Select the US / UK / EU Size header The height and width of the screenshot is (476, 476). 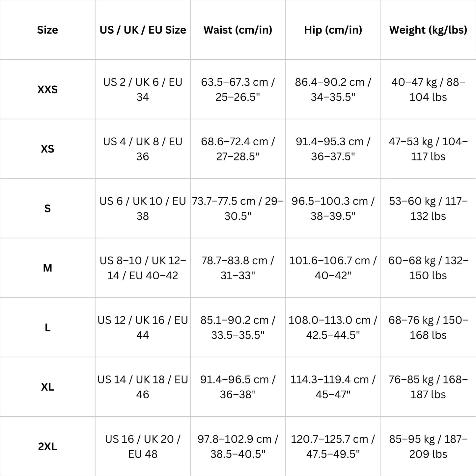tap(143, 30)
